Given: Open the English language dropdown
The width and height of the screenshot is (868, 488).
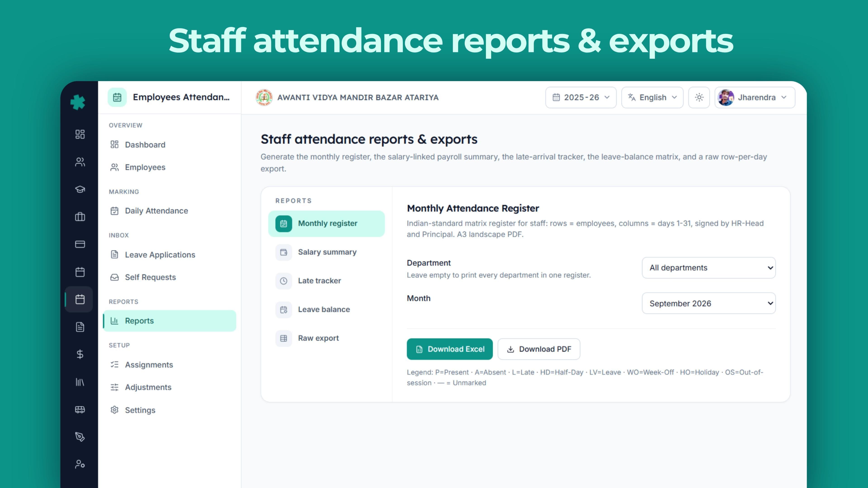Looking at the screenshot, I should click(x=652, y=97).
